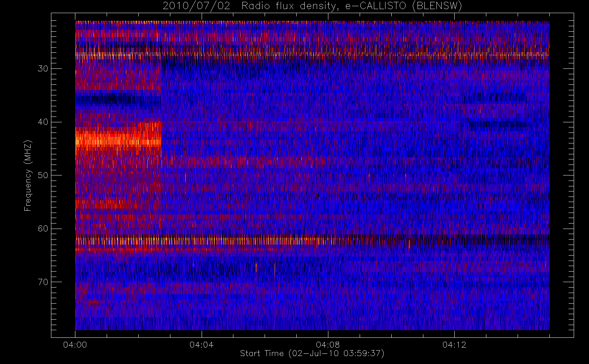Click the 04:04 time tick label
The height and width of the screenshot is (364, 589).
pos(201,345)
